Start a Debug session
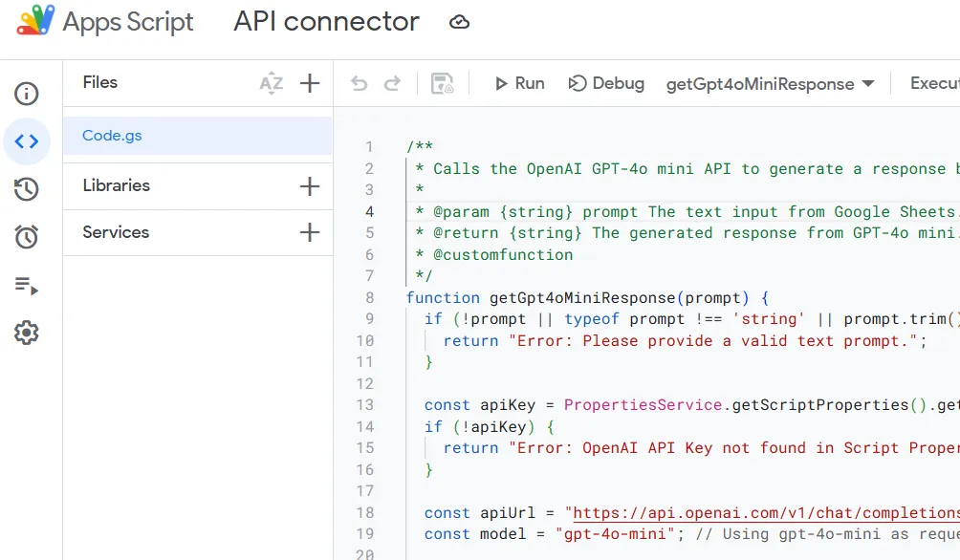This screenshot has height=560, width=960. (605, 83)
